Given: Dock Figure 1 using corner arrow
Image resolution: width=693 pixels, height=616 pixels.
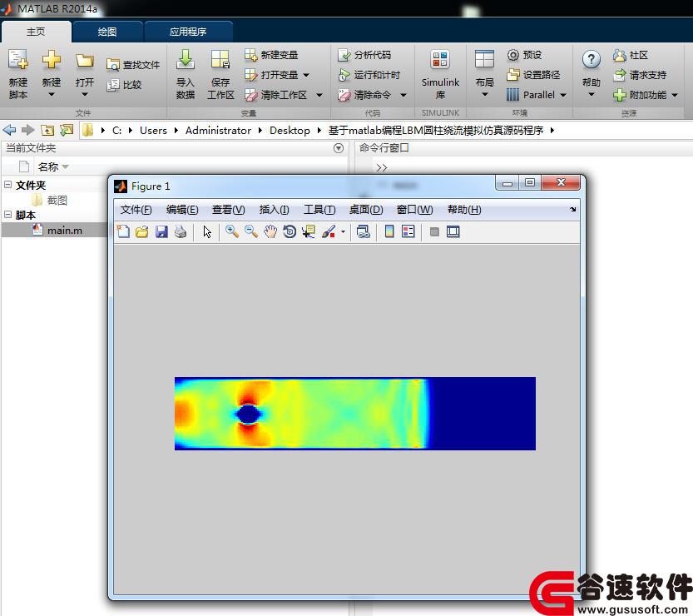Looking at the screenshot, I should tap(572, 209).
